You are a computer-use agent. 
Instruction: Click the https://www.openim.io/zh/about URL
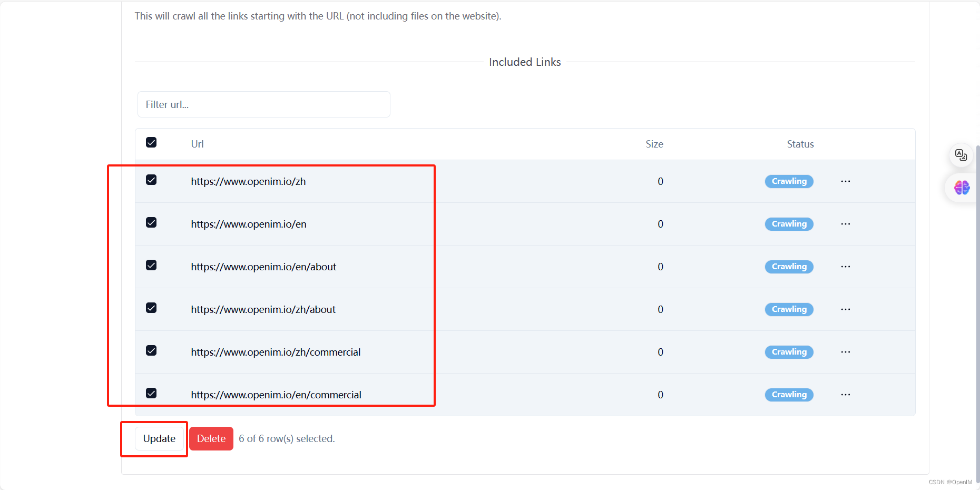click(x=263, y=309)
